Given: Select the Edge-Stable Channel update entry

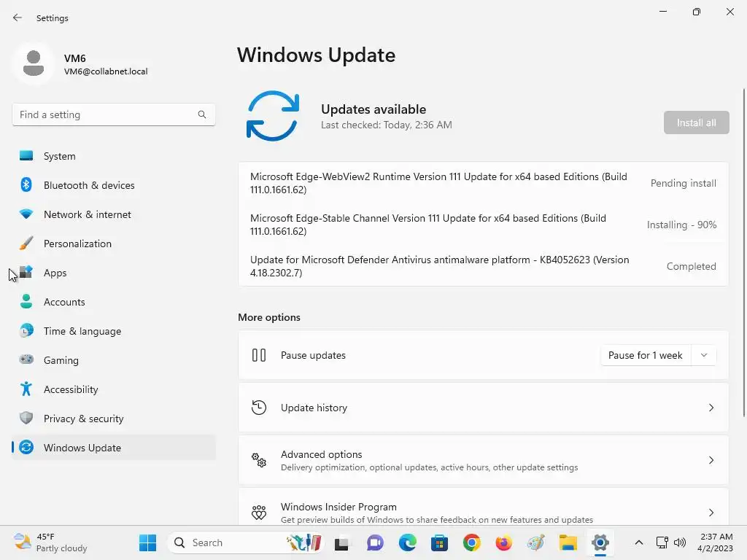Looking at the screenshot, I should tap(483, 225).
